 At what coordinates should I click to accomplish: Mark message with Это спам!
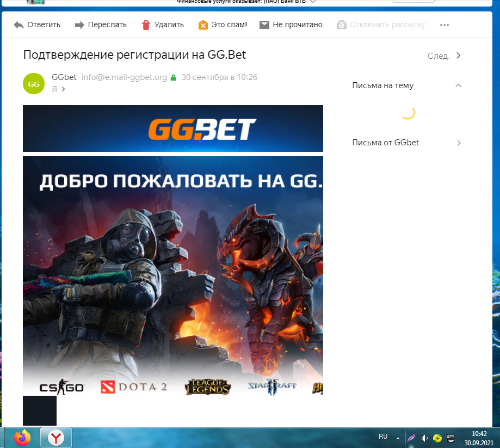pyautogui.click(x=229, y=25)
